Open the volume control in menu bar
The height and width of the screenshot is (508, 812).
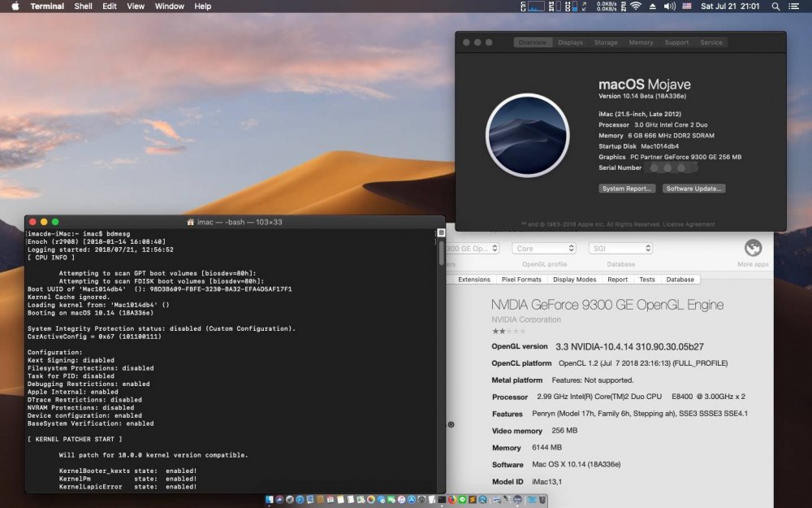(x=670, y=7)
